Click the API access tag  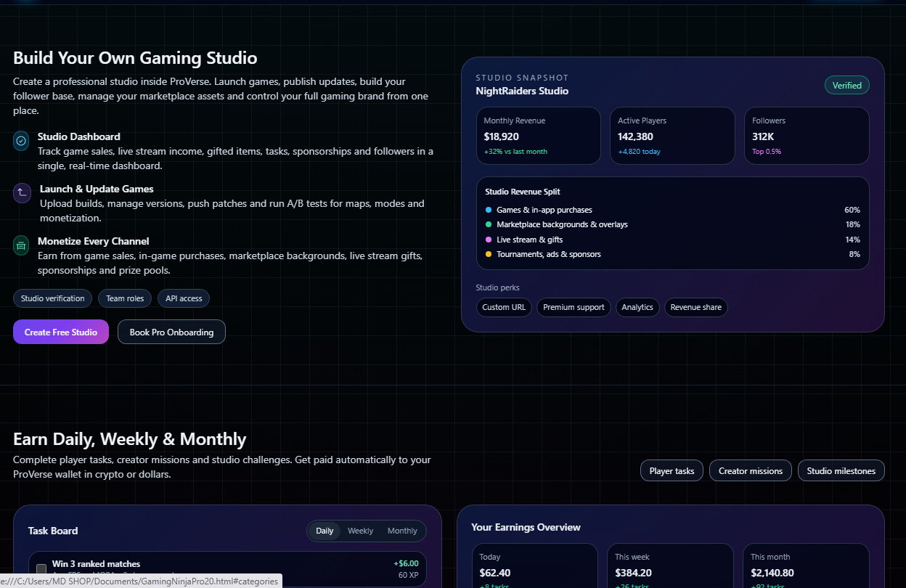click(x=184, y=298)
